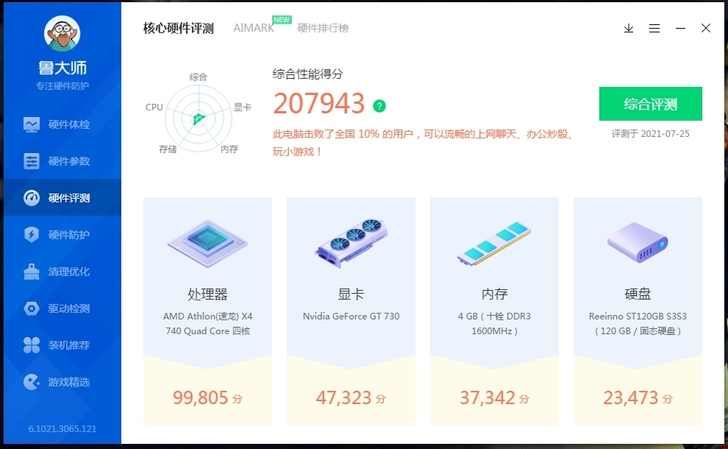Screen dimensions: 728x449
Task: Open 硬件参数 in sidebar
Action: click(x=62, y=161)
